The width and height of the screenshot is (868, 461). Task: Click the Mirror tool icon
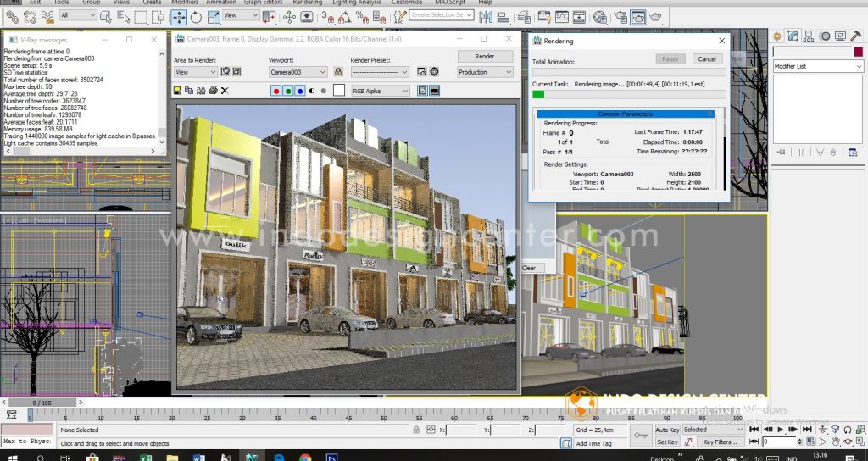486,17
